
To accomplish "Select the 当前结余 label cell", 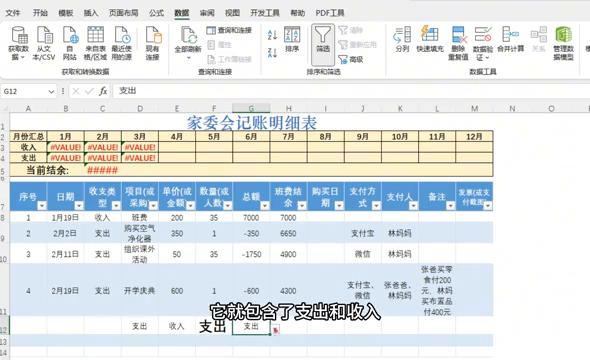I will coord(47,170).
